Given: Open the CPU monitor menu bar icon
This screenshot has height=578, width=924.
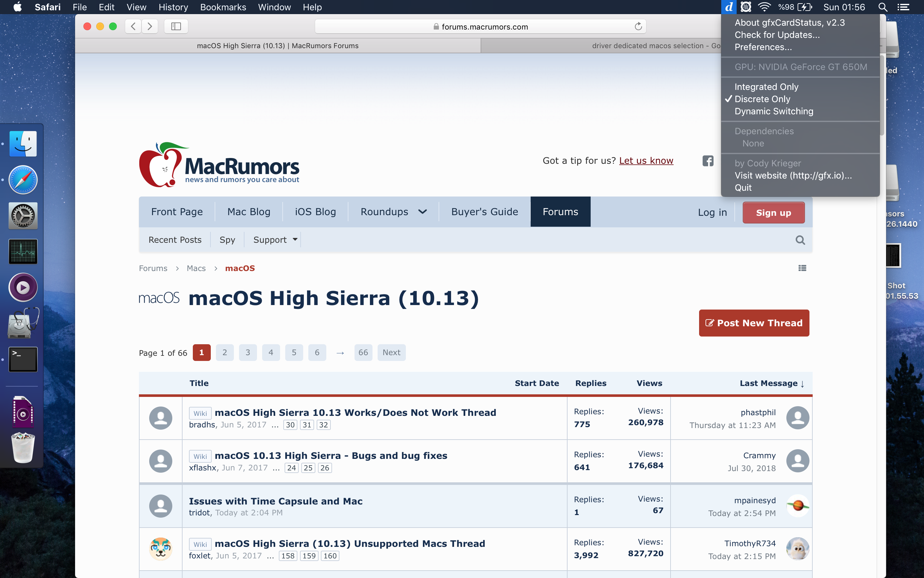Looking at the screenshot, I should click(x=746, y=7).
